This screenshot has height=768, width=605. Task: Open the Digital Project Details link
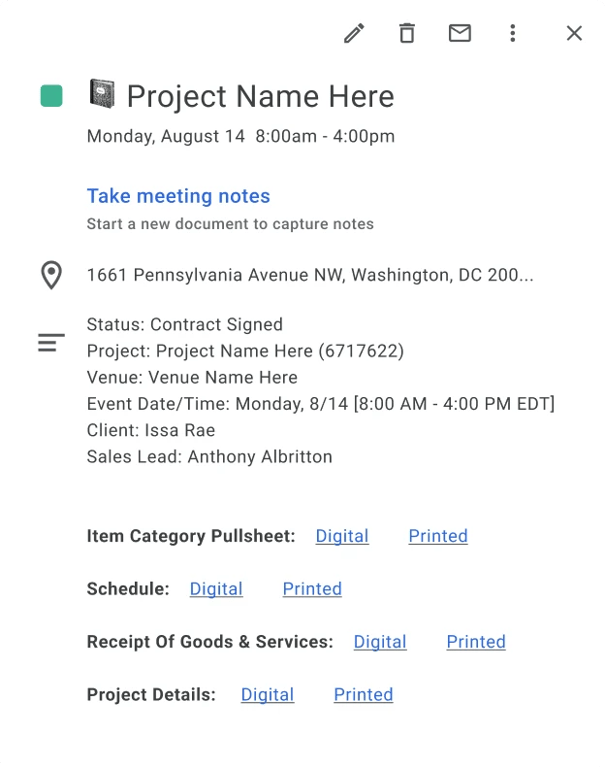pos(267,695)
